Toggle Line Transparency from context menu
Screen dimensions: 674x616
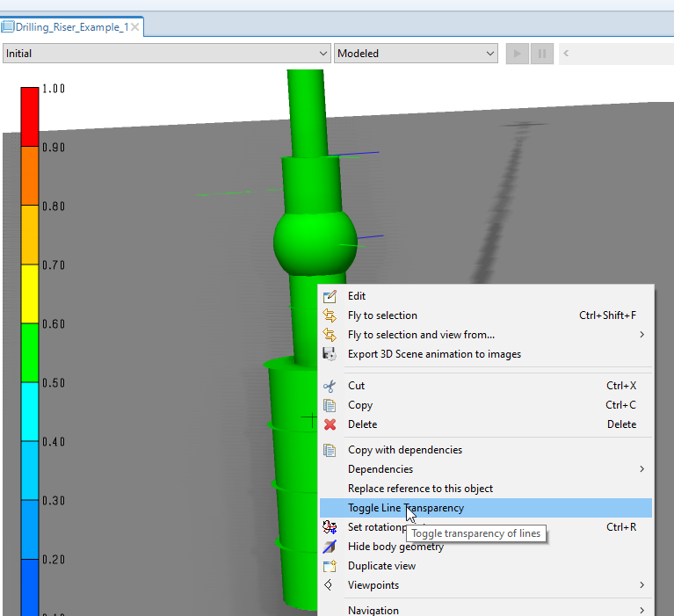coord(405,508)
